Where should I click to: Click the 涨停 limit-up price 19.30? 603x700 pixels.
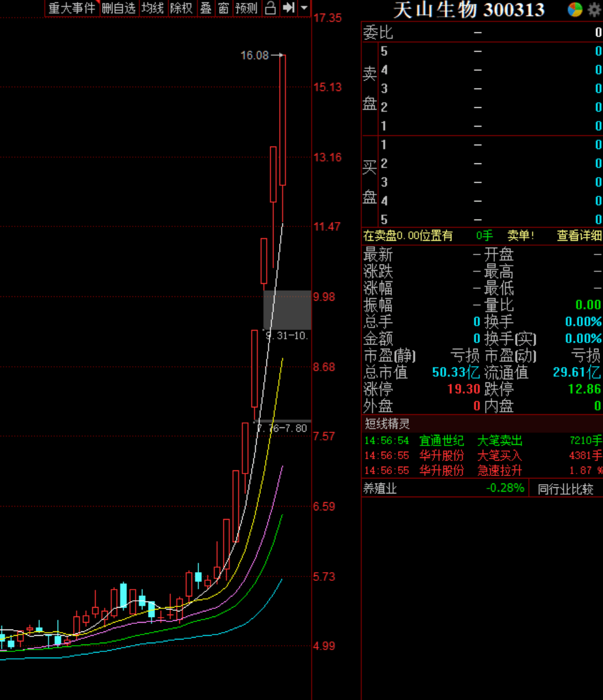[x=464, y=389]
